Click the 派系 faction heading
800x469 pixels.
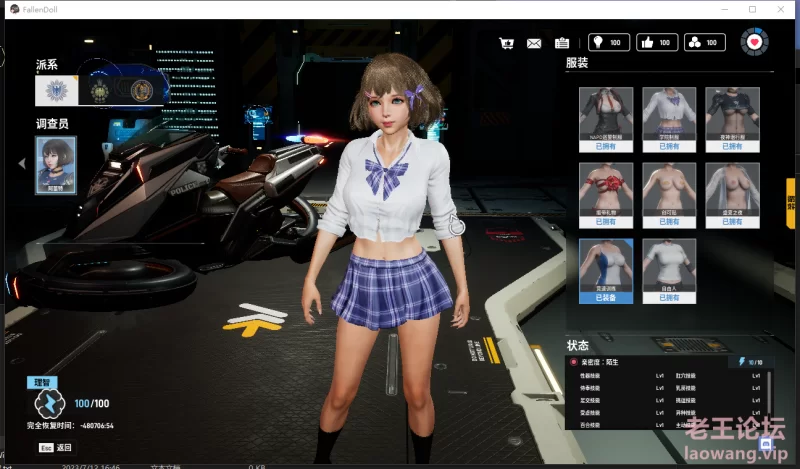[46, 64]
